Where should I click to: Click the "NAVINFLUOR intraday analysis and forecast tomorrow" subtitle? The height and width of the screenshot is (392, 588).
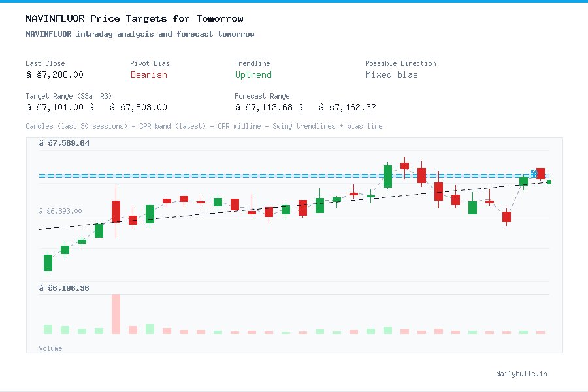coord(140,34)
